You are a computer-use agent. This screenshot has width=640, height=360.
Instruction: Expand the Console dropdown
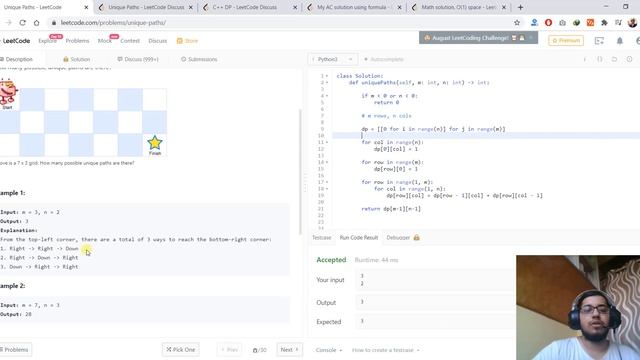click(x=329, y=350)
